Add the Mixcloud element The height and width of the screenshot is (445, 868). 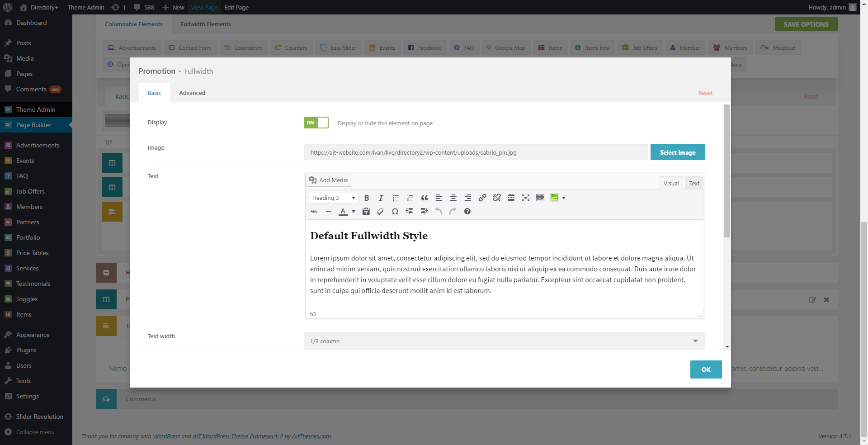click(x=778, y=47)
